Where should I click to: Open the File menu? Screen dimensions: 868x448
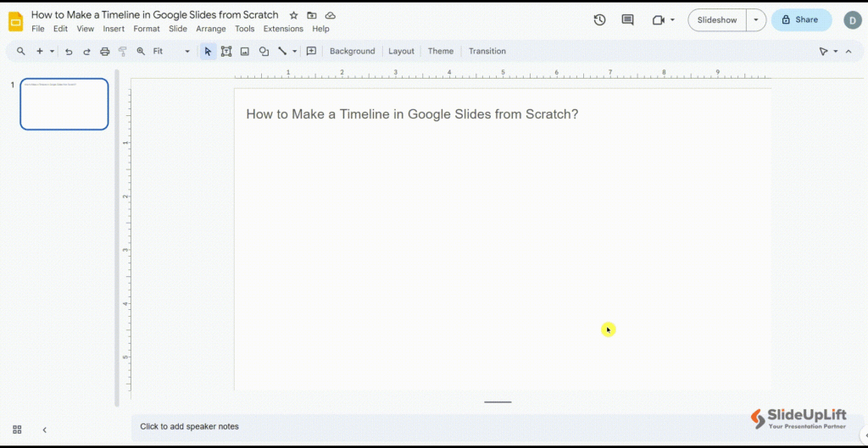(x=38, y=29)
